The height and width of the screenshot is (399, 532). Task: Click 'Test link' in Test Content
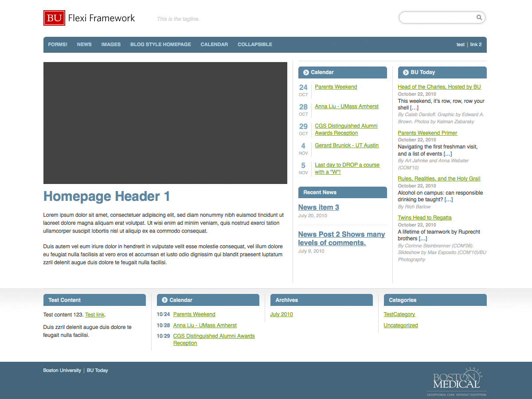click(94, 315)
